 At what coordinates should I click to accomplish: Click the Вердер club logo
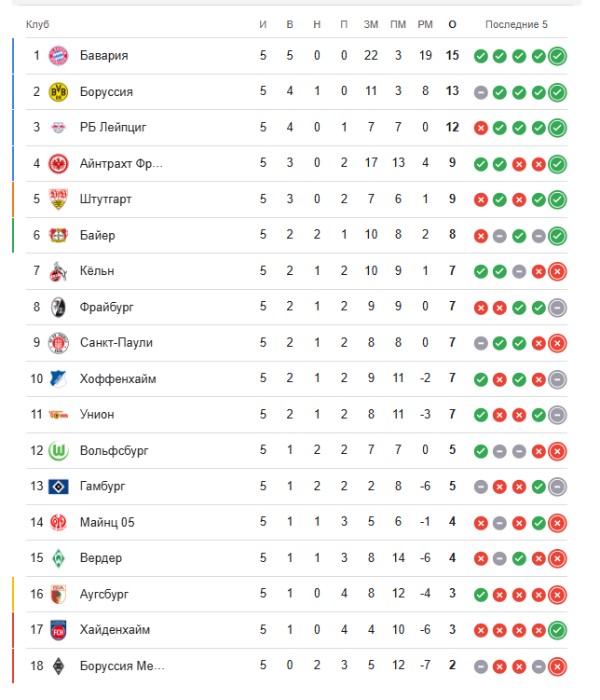(x=59, y=558)
